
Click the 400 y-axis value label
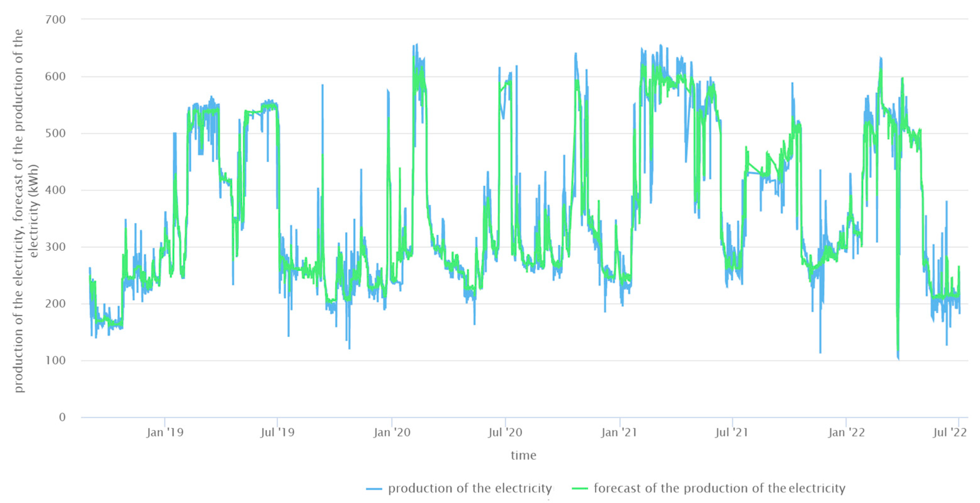55,190
